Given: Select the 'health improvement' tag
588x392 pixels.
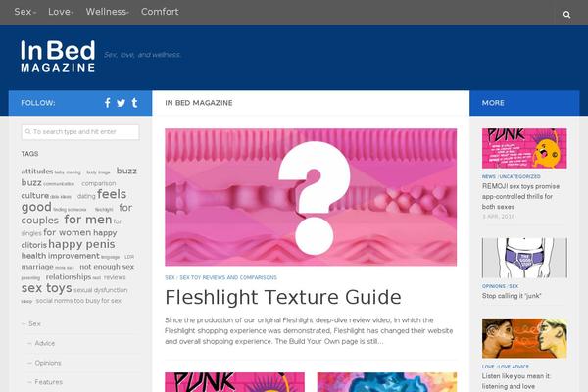Looking at the screenshot, I should coord(60,256).
